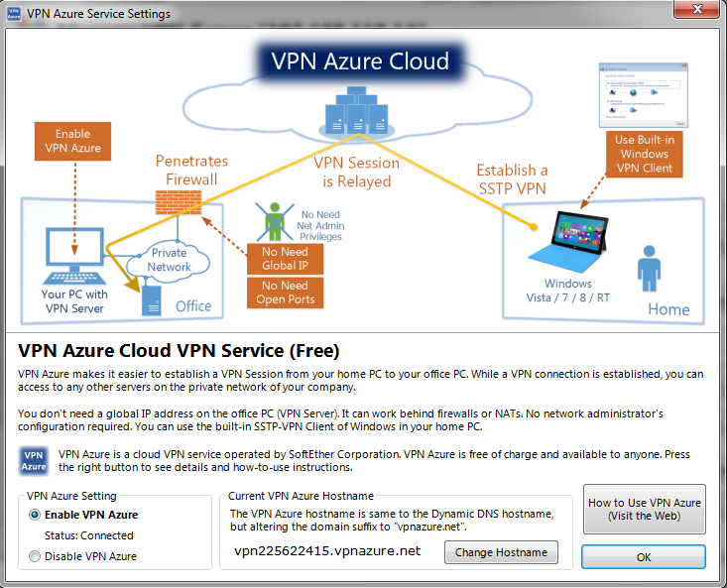Click the Establish a SSTP VPN text
Viewport: 727px width, 588px height.
coord(513,179)
